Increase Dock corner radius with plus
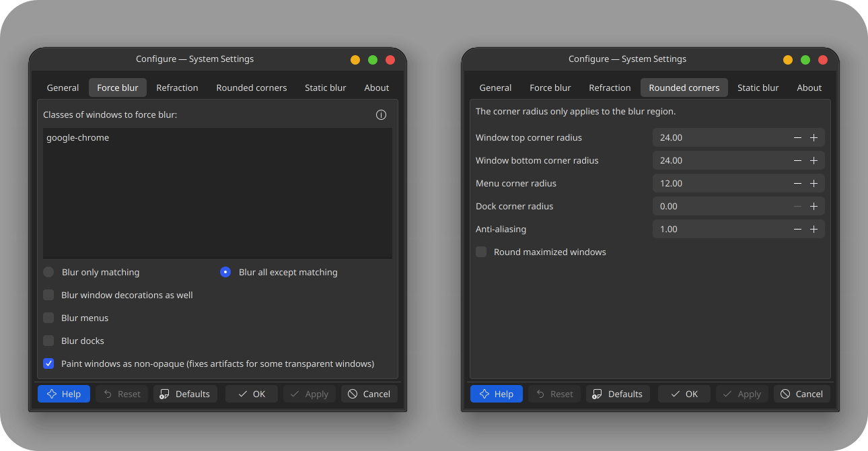This screenshot has height=451, width=868. (x=813, y=206)
